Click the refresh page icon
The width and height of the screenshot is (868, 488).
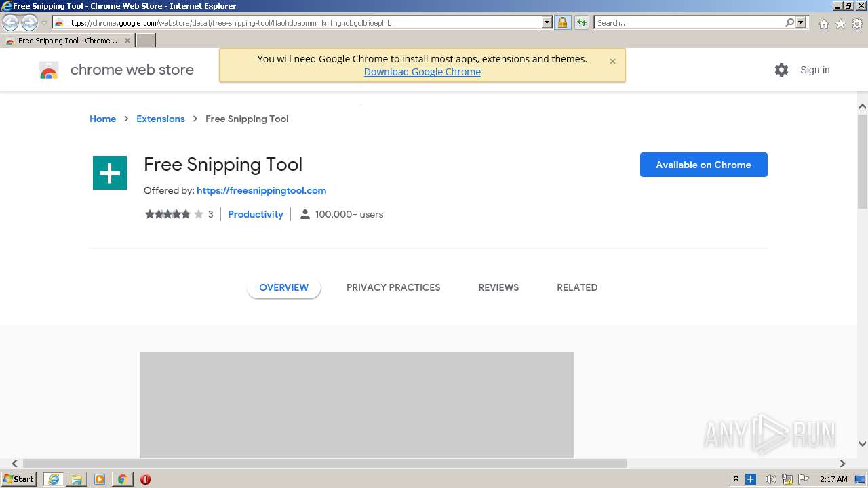[581, 23]
